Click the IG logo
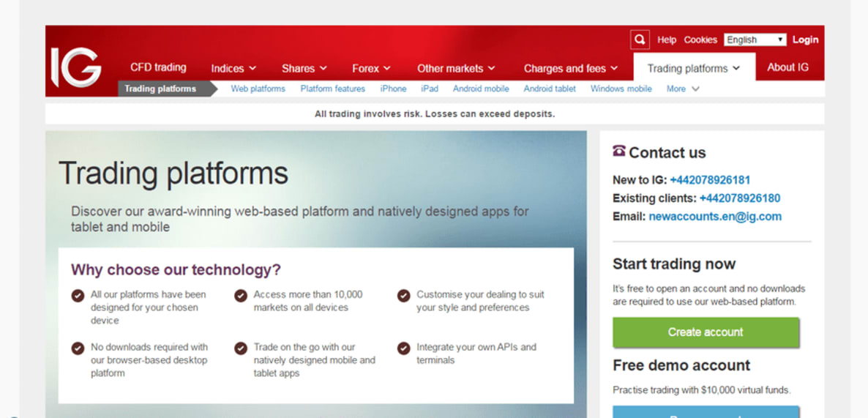Image resolution: width=868 pixels, height=418 pixels. tap(76, 67)
